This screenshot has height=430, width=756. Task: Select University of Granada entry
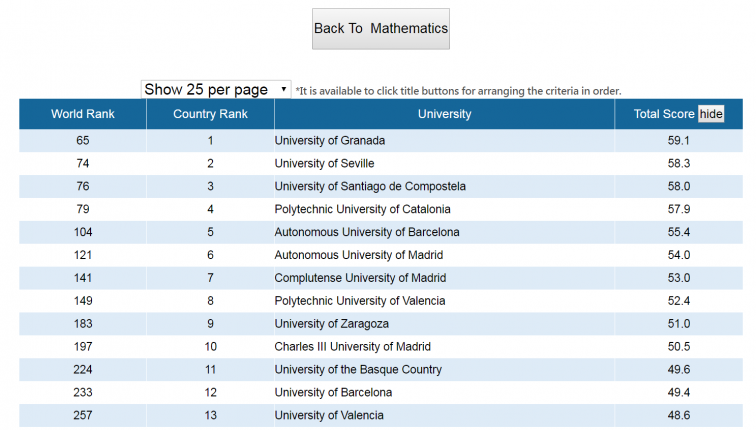point(329,141)
